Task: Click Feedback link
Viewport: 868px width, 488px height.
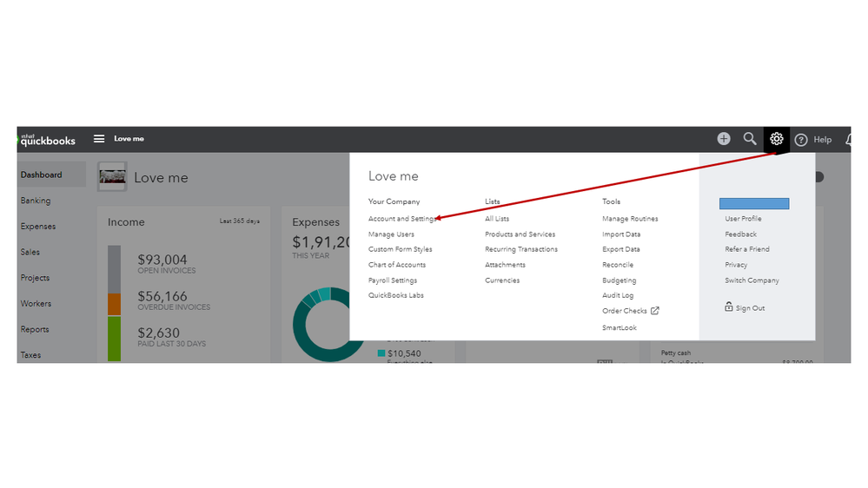Action: click(740, 234)
